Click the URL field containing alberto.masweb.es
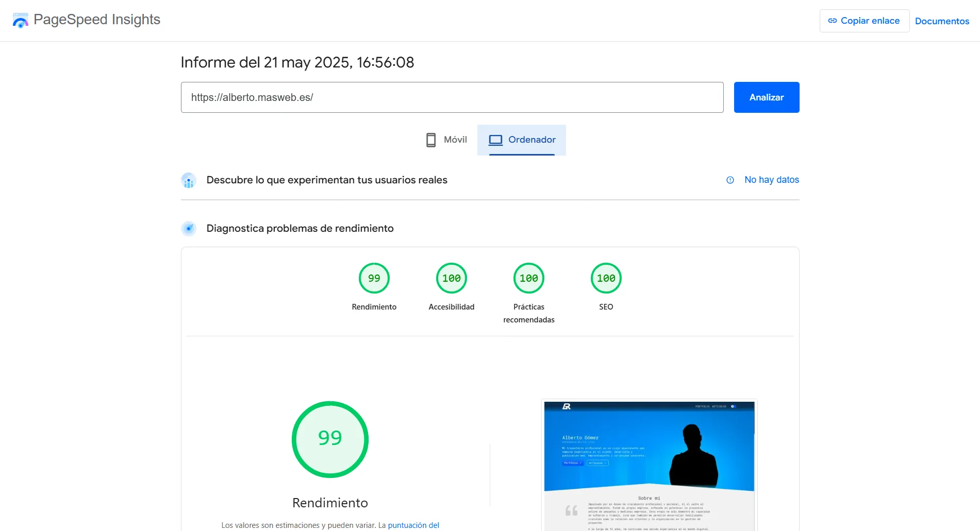 452,97
